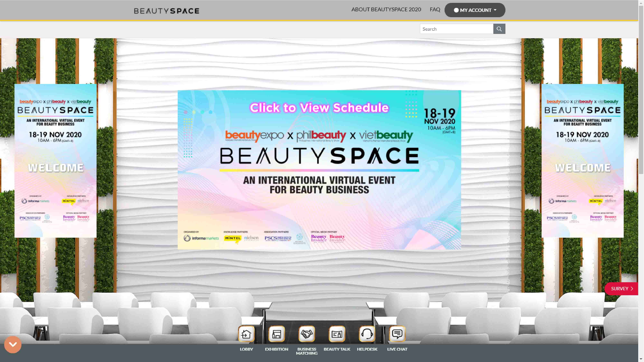Open the Live Chat bubble icon
Viewport: 644px width, 362px height.
tap(397, 334)
